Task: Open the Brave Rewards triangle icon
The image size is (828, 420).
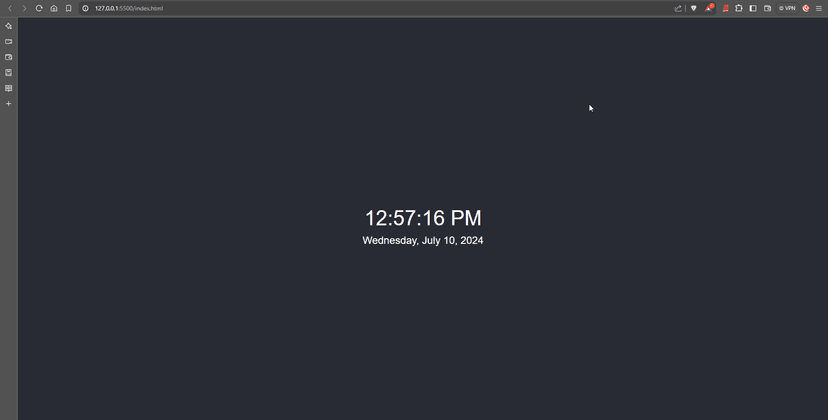Action: [709, 8]
